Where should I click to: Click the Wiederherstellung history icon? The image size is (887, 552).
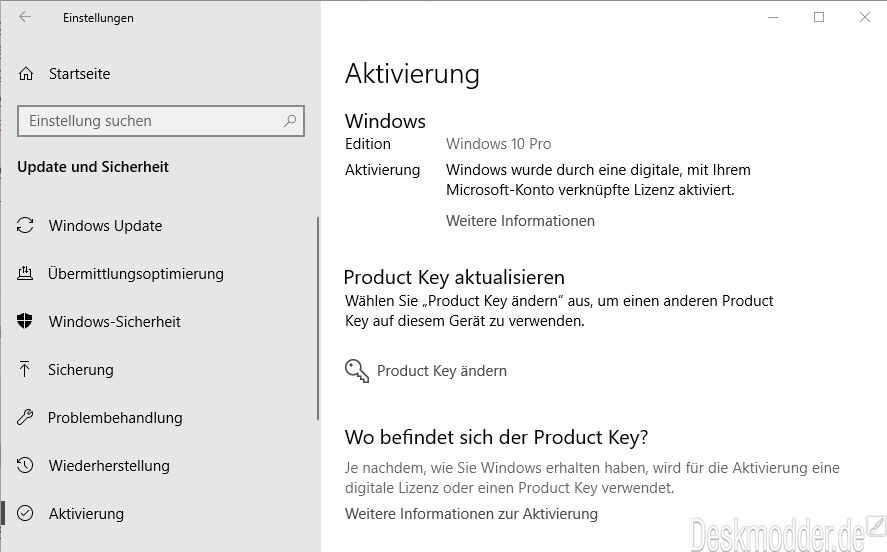click(25, 465)
